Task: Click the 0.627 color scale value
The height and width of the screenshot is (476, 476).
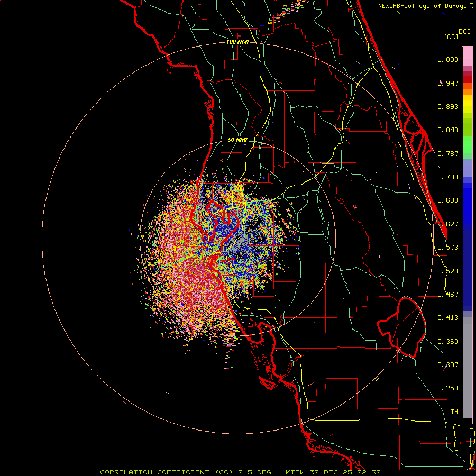Action: click(448, 224)
